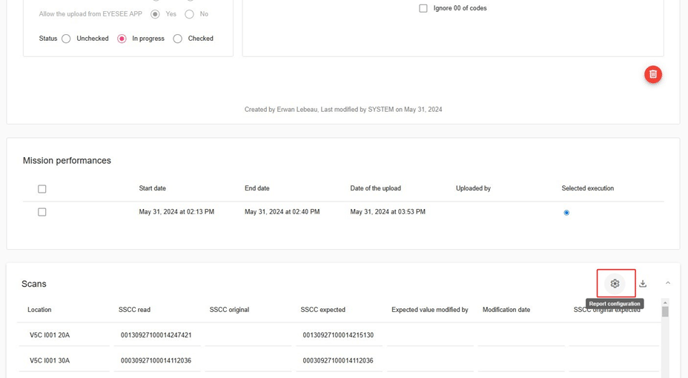688x378 pixels.
Task: Sort by the SSCC read column header
Action: (134, 310)
